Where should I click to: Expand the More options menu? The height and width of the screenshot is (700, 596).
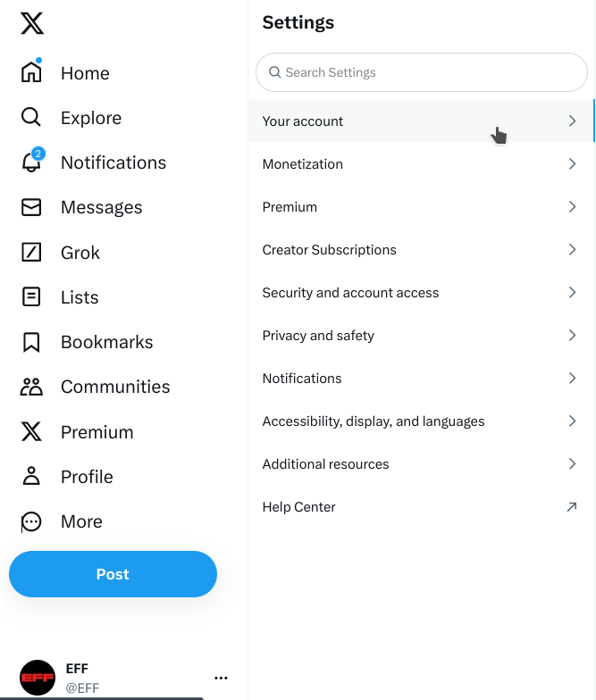pyautogui.click(x=31, y=521)
